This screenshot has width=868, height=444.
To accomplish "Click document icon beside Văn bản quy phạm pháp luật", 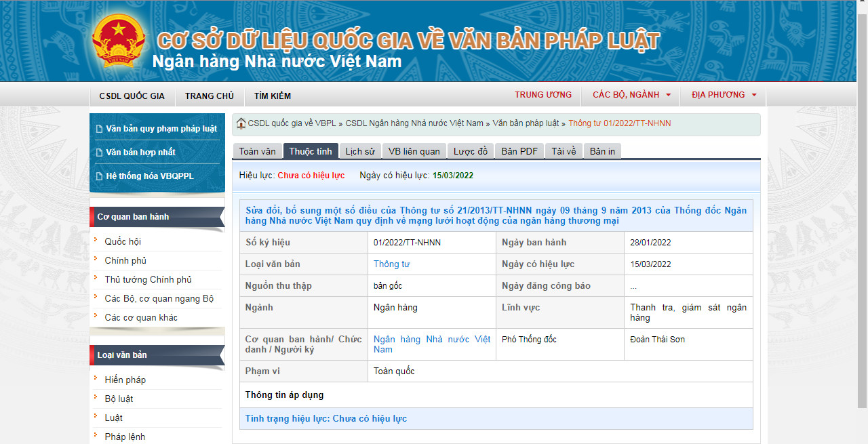I will coord(100,129).
